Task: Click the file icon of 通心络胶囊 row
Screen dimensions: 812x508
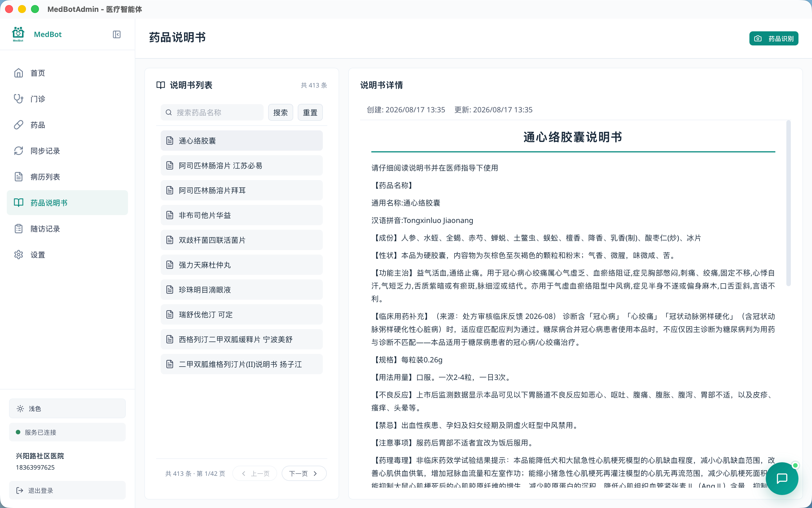Action: (170, 141)
